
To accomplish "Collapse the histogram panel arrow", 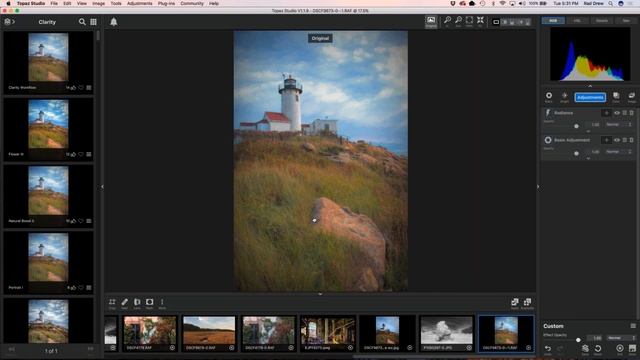I will (590, 86).
